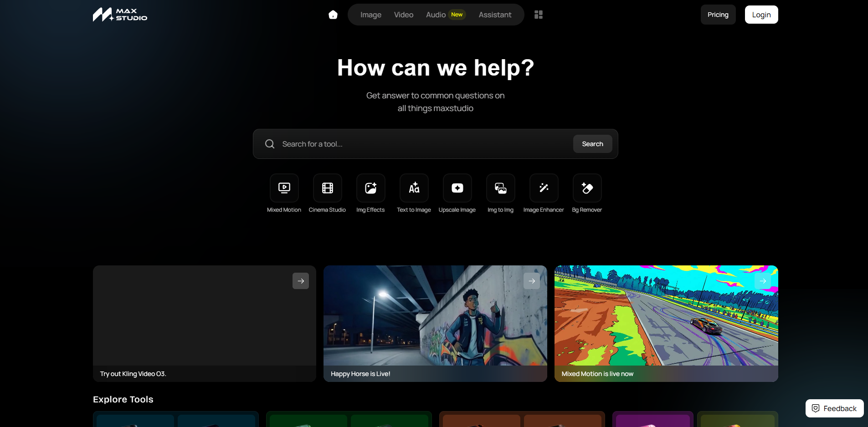The width and height of the screenshot is (868, 427).
Task: Click the 'New' badge beside Audio
Action: click(x=457, y=15)
